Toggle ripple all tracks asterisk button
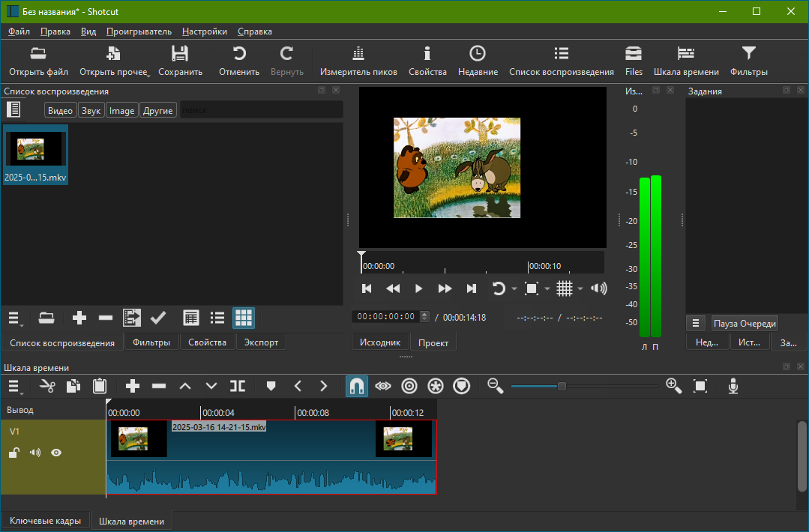This screenshot has height=532, width=809. coord(436,386)
